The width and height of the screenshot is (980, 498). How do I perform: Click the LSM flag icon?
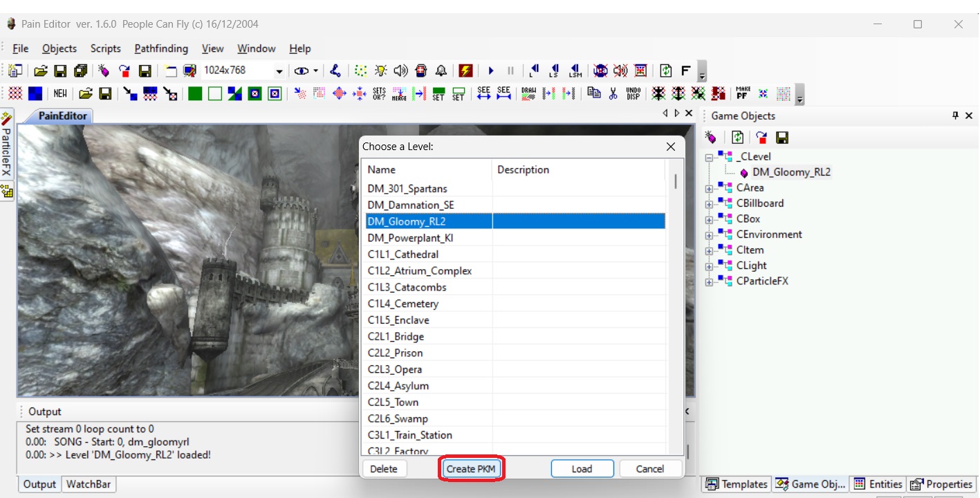pyautogui.click(x=575, y=71)
